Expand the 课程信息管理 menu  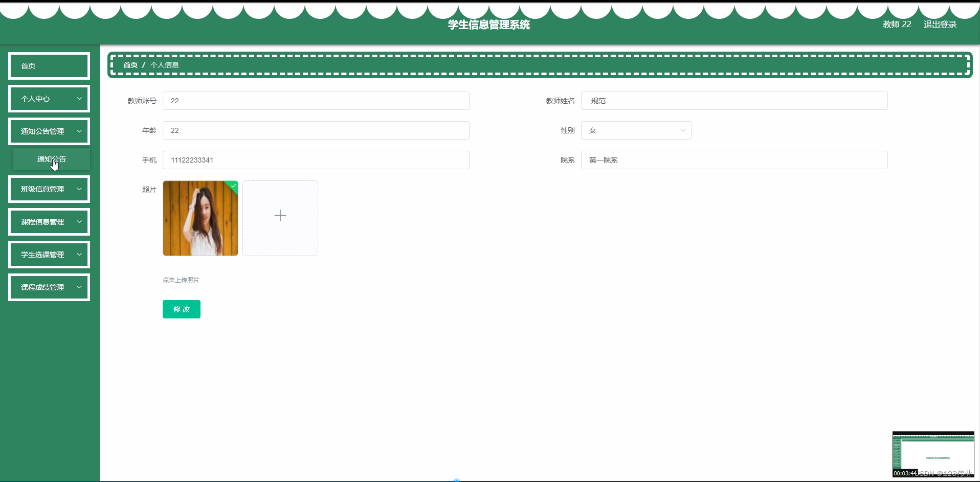point(49,221)
